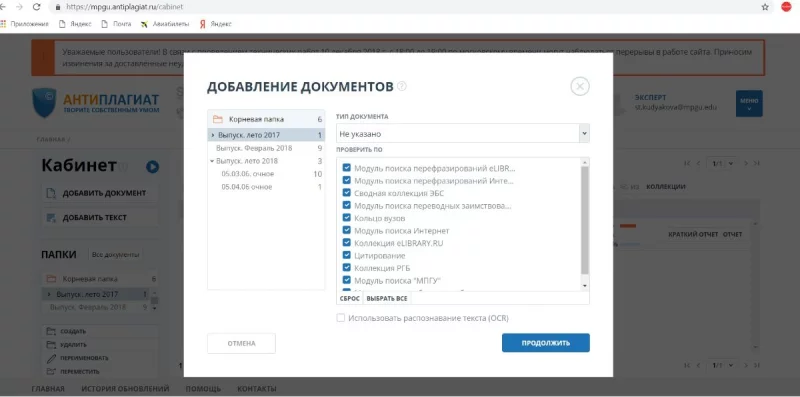Toggle Модуль поиска перефразирований Инте... checkbox
The image size is (800, 397).
(x=347, y=180)
